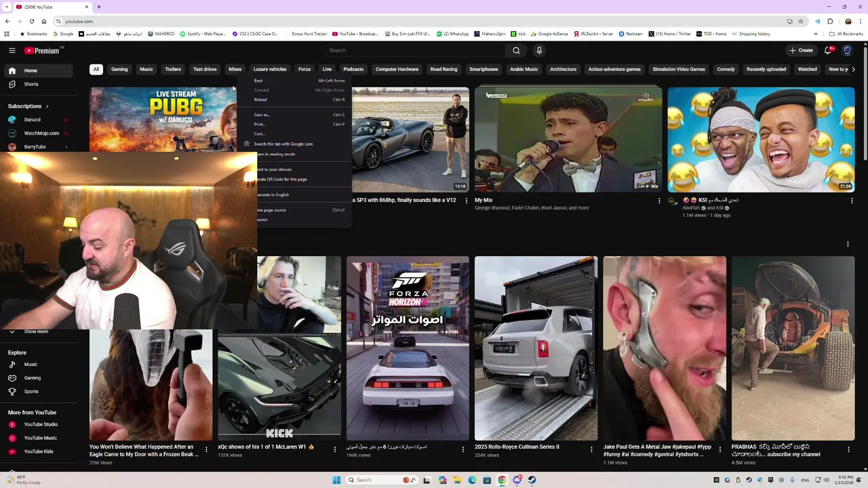
Task: Open the YouTube guide hamburger menu
Action: pos(12,50)
